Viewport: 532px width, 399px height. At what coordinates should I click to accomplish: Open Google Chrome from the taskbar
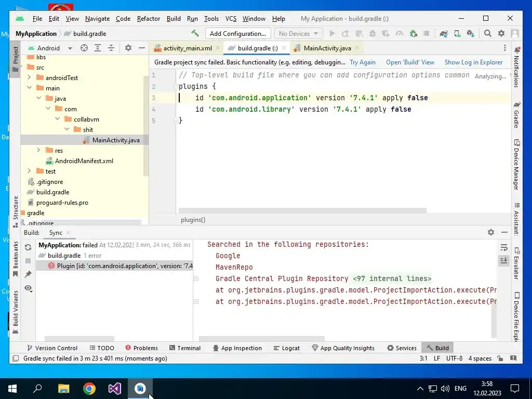pyautogui.click(x=89, y=388)
